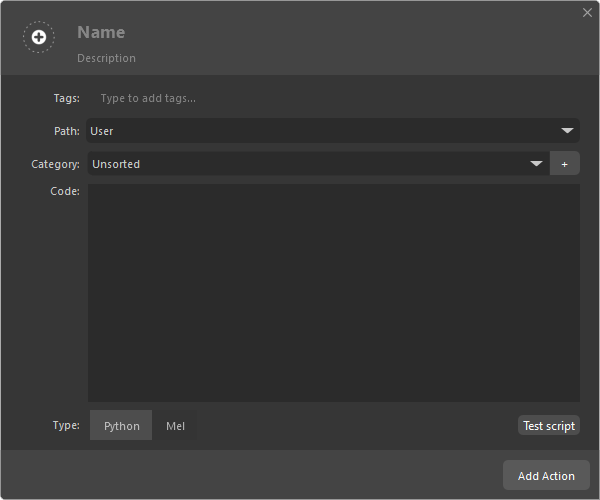Click the Description field
Viewport: 600px width, 500px height.
(106, 58)
